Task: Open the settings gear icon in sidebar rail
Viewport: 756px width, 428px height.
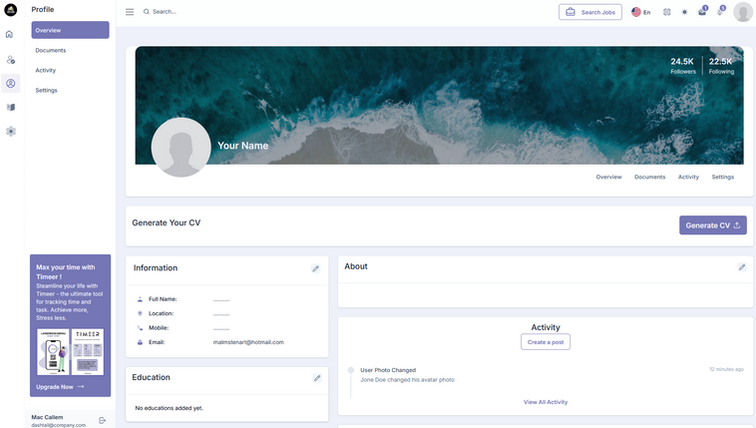Action: 11,131
